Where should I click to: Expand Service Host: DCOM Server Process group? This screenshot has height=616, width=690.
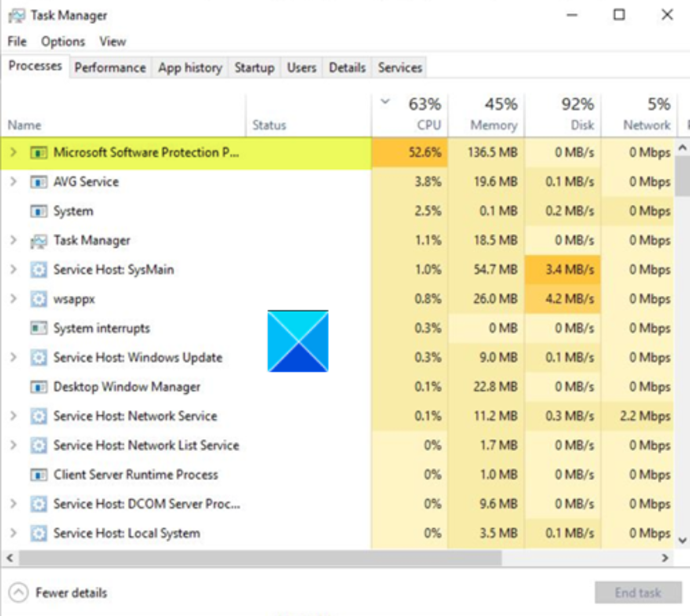13,503
